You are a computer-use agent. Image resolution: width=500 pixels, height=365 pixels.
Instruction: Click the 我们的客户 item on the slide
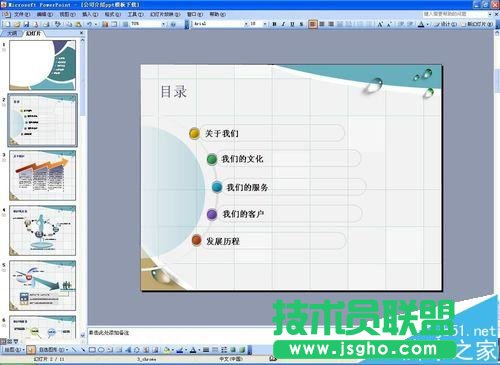243,214
